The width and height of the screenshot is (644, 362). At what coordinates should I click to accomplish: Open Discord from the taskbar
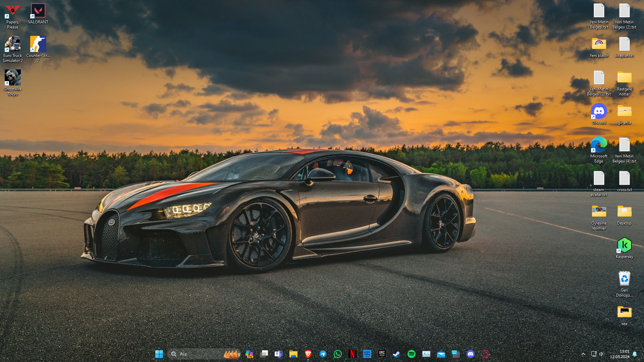pos(471,354)
